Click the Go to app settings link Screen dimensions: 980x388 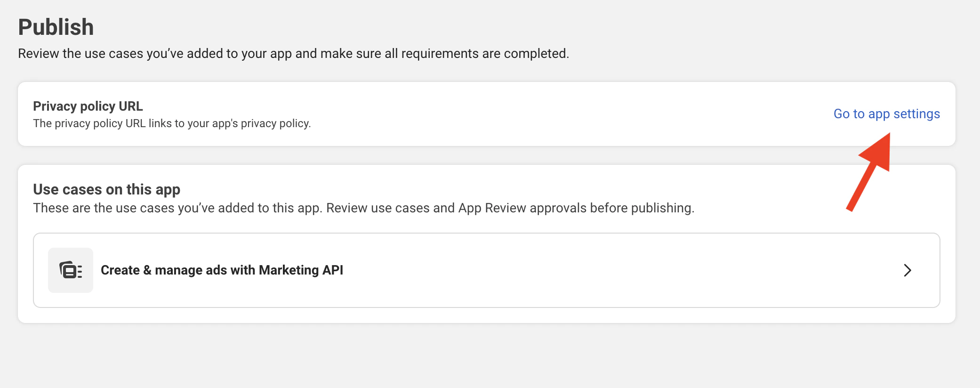886,114
